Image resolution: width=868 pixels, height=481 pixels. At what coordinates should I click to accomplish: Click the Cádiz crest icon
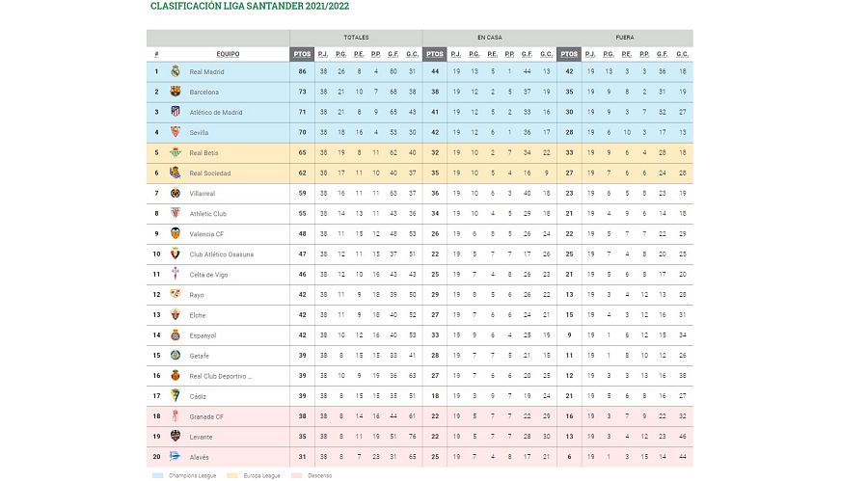pos(176,395)
